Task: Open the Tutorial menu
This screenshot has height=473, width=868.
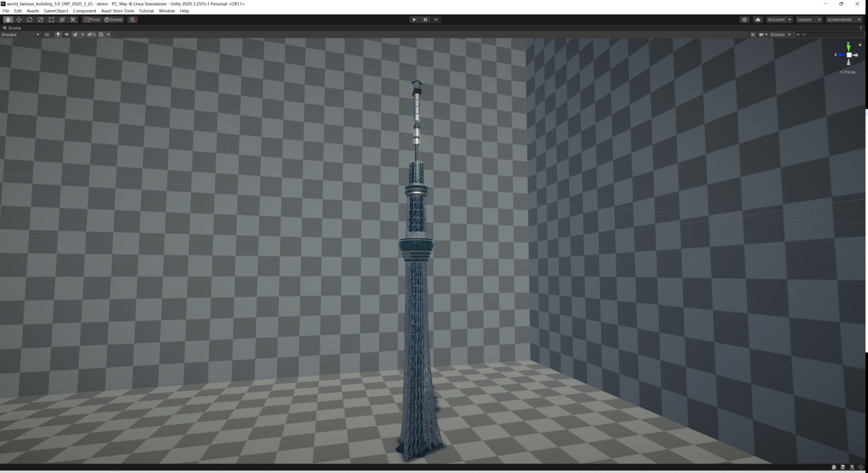Action: coord(146,11)
